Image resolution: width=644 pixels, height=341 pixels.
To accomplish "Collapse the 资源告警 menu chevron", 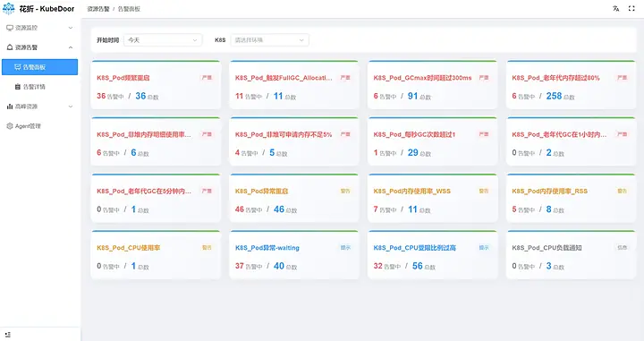I will (x=71, y=47).
